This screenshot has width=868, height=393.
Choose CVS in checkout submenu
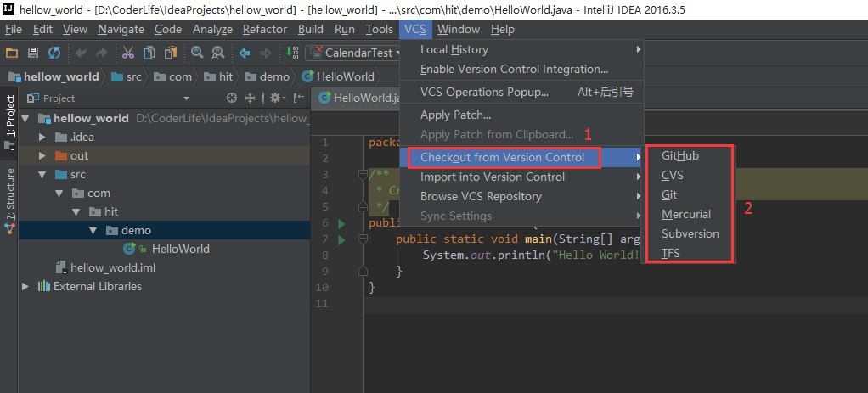689,176
